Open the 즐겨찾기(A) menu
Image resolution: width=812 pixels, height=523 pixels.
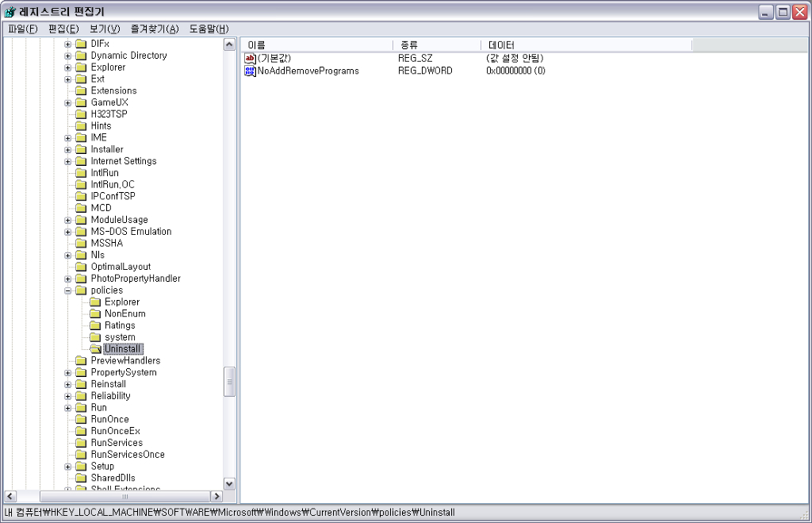click(x=155, y=29)
